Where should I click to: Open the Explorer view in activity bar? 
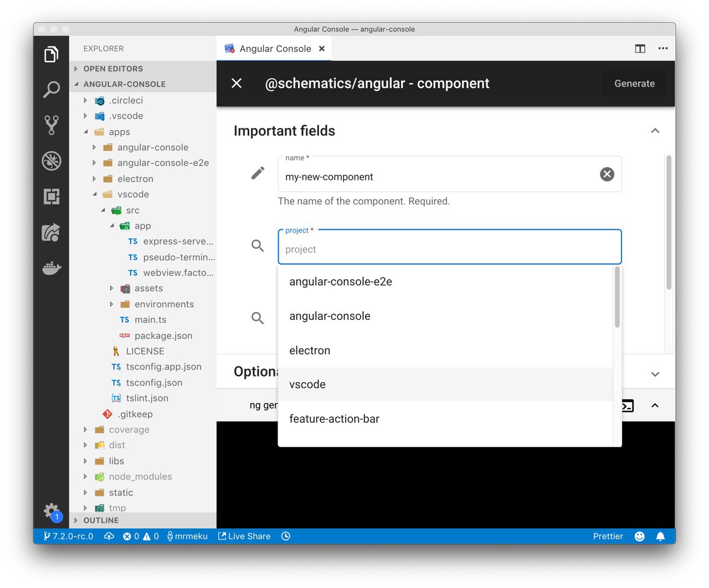click(x=52, y=54)
